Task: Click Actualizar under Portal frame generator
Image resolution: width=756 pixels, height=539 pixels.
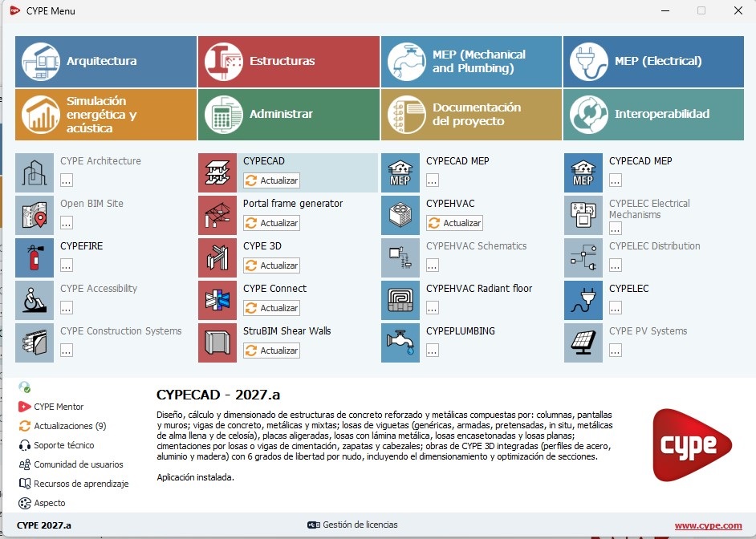Action: coord(271,223)
